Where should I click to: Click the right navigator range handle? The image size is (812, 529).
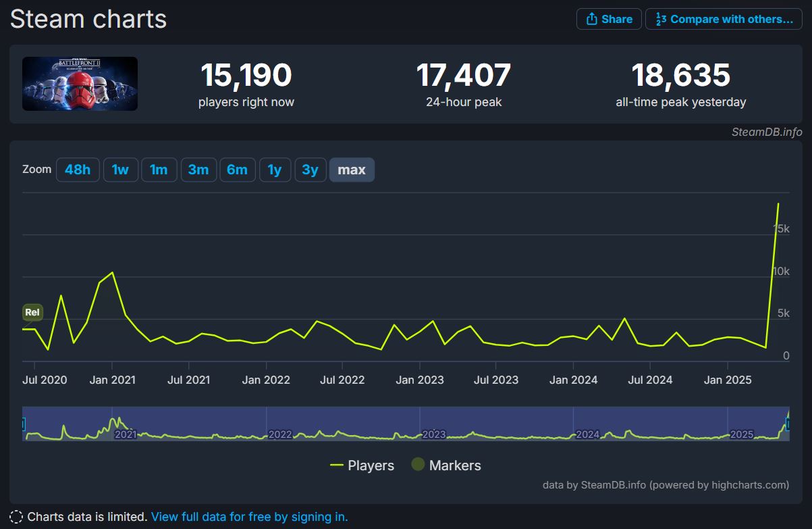click(788, 424)
